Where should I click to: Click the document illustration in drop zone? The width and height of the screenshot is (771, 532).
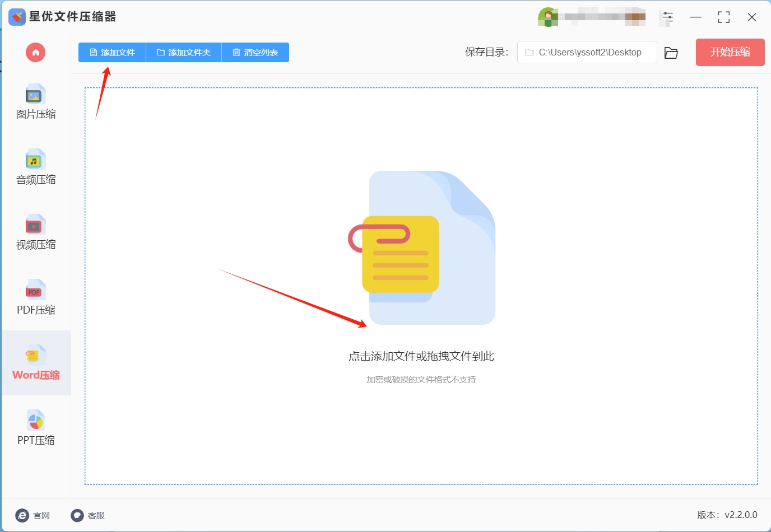tap(422, 248)
